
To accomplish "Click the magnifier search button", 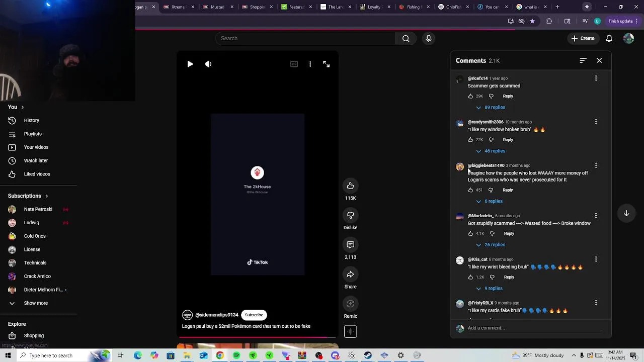I will [406, 38].
